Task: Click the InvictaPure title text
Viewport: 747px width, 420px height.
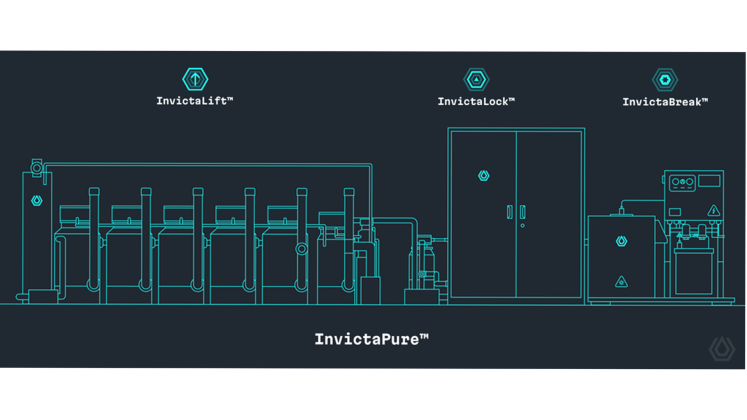Action: [x=371, y=339]
